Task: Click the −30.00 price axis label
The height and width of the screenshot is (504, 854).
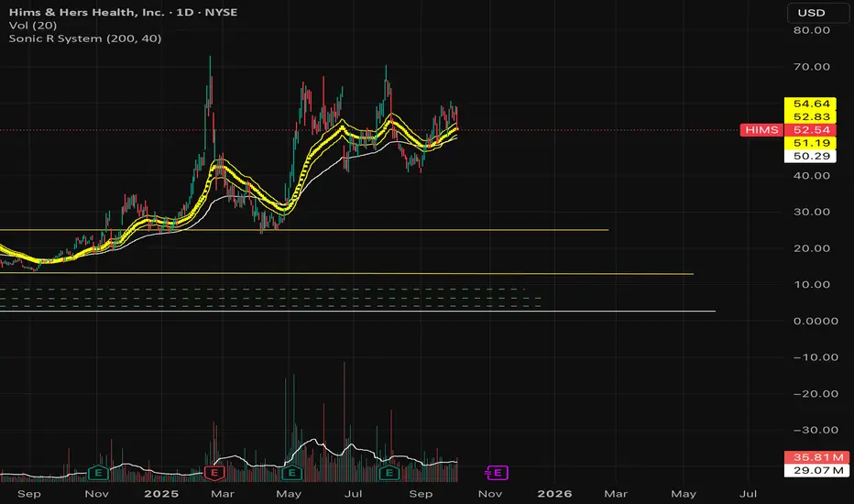Action: pyautogui.click(x=816, y=430)
